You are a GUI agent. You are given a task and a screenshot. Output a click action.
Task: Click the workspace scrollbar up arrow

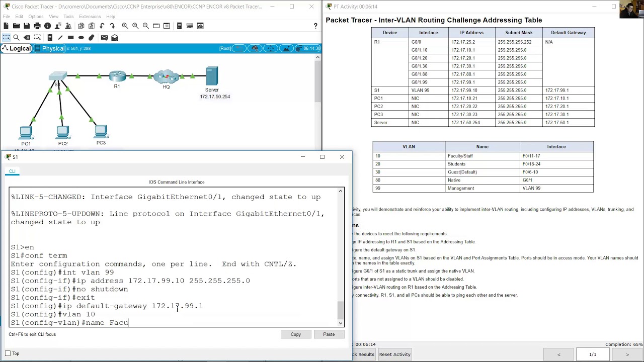317,57
